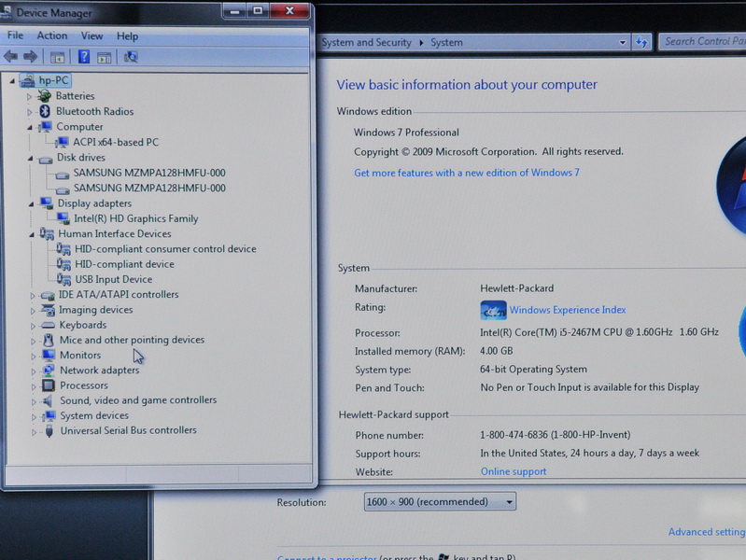Select the HID-compliant device entry
This screenshot has height=560, width=746.
[125, 264]
